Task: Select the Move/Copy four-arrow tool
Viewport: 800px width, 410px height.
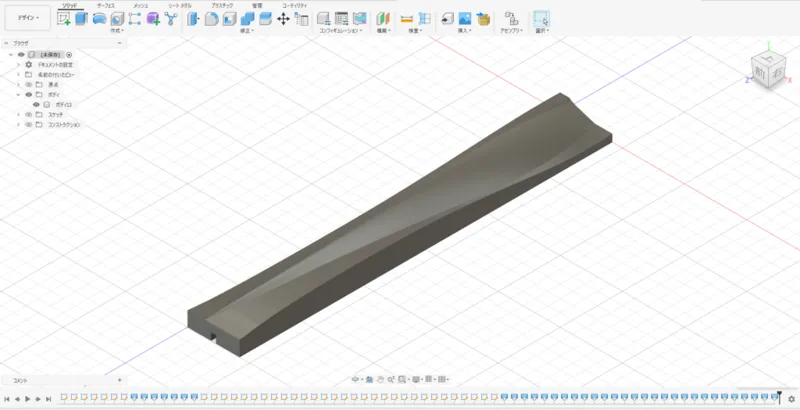Action: tap(283, 19)
